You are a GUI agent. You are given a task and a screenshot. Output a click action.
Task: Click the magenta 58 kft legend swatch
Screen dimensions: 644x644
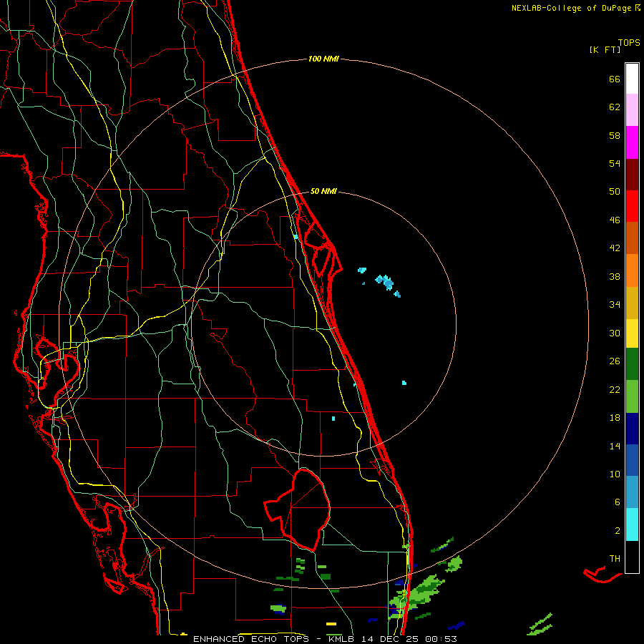click(x=632, y=142)
